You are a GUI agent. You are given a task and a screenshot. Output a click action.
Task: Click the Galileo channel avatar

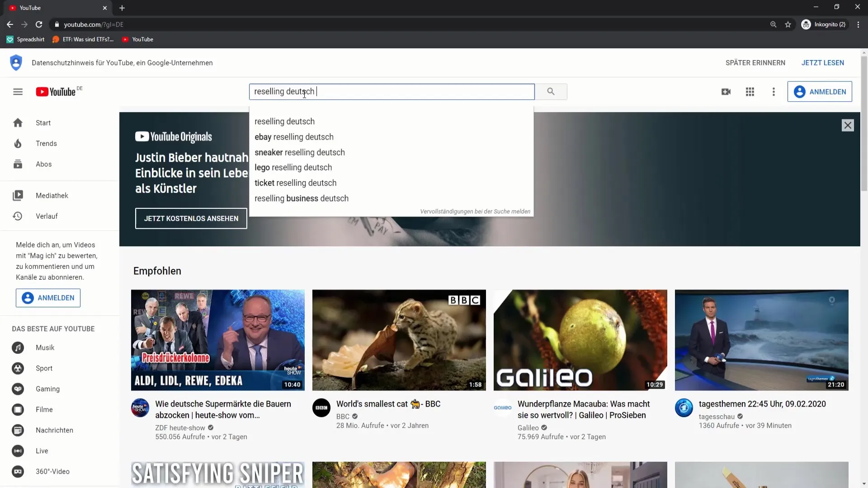(x=503, y=408)
